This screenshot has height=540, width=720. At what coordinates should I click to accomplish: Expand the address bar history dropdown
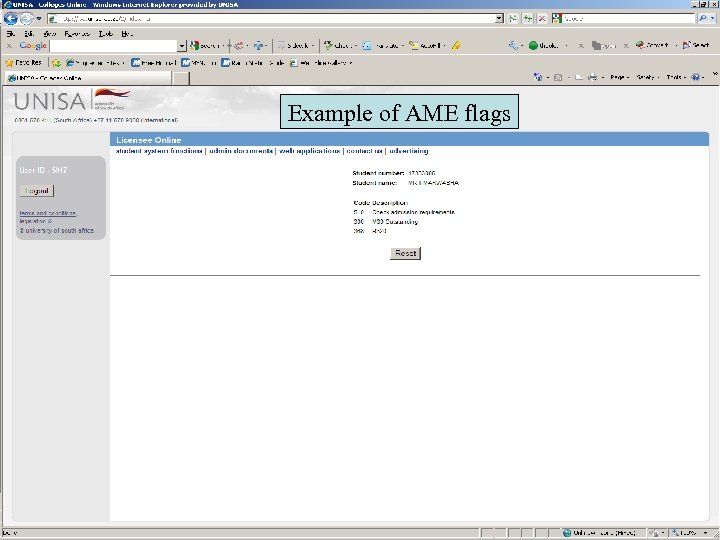(x=500, y=19)
